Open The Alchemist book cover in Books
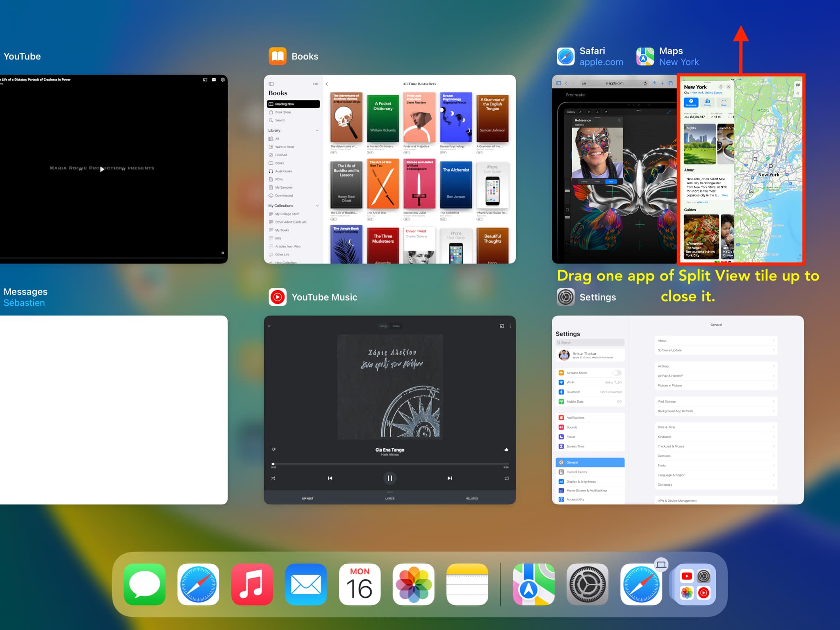Viewport: 840px width, 630px height. tap(456, 185)
